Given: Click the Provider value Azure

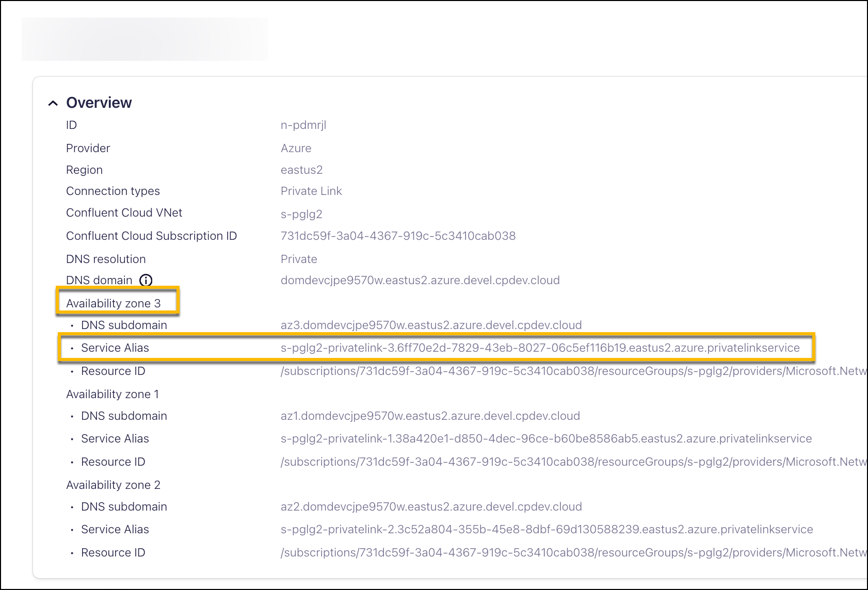Looking at the screenshot, I should (296, 148).
